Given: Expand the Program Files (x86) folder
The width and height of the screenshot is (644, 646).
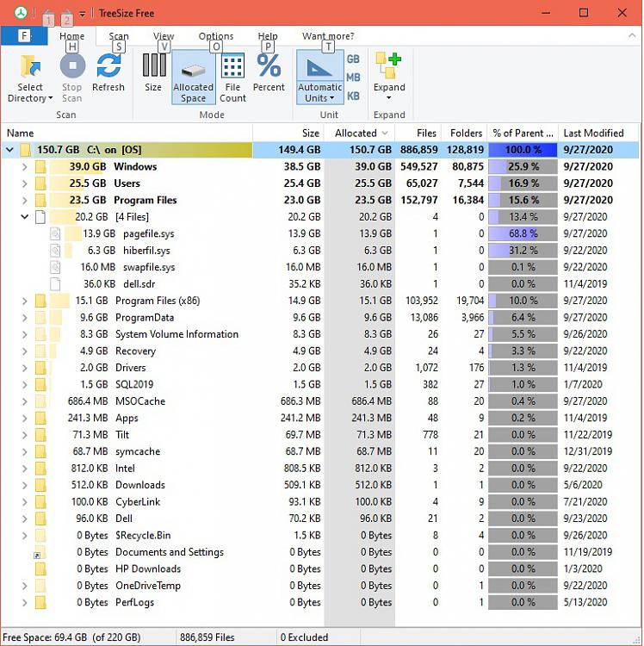Looking at the screenshot, I should pos(25,301).
